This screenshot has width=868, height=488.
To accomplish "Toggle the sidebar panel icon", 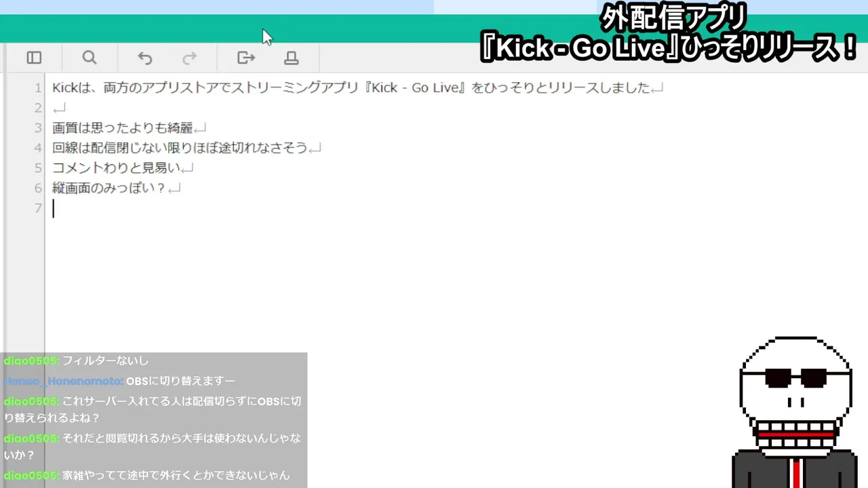I will (x=34, y=58).
